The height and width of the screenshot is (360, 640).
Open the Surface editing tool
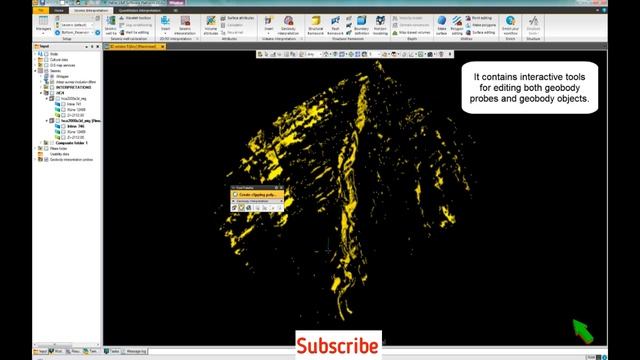(480, 32)
